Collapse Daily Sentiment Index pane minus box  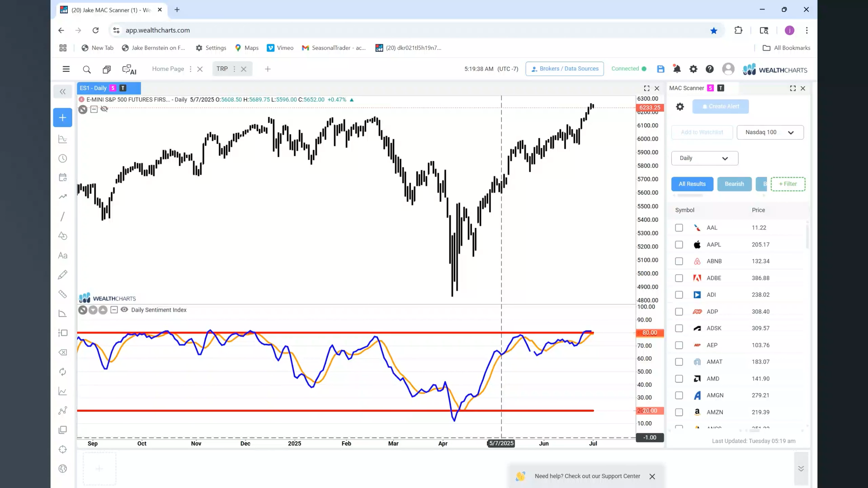(114, 310)
